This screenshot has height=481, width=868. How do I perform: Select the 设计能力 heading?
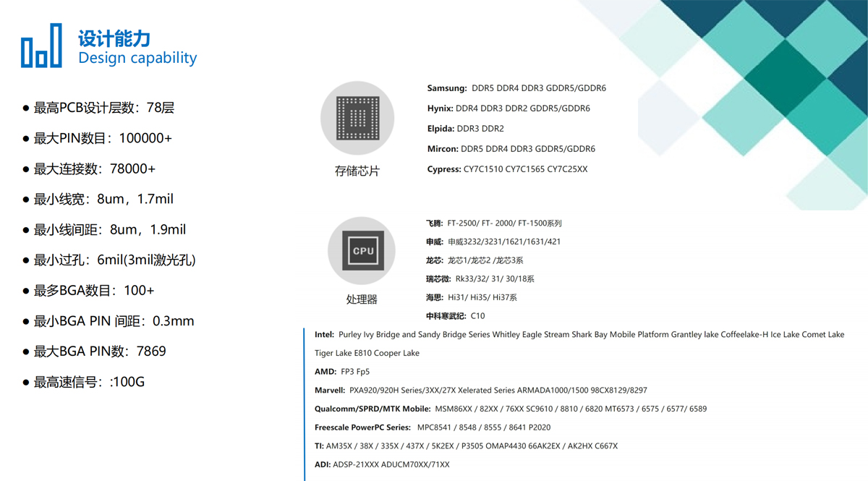tap(114, 38)
